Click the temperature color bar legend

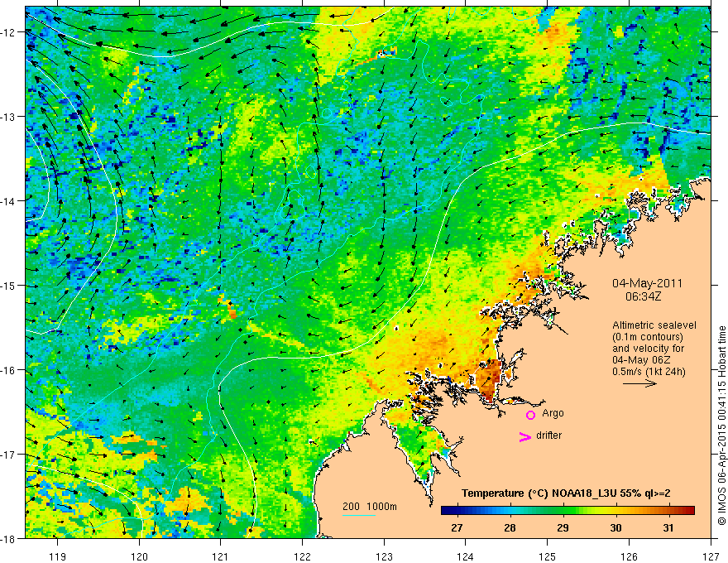coord(568,511)
